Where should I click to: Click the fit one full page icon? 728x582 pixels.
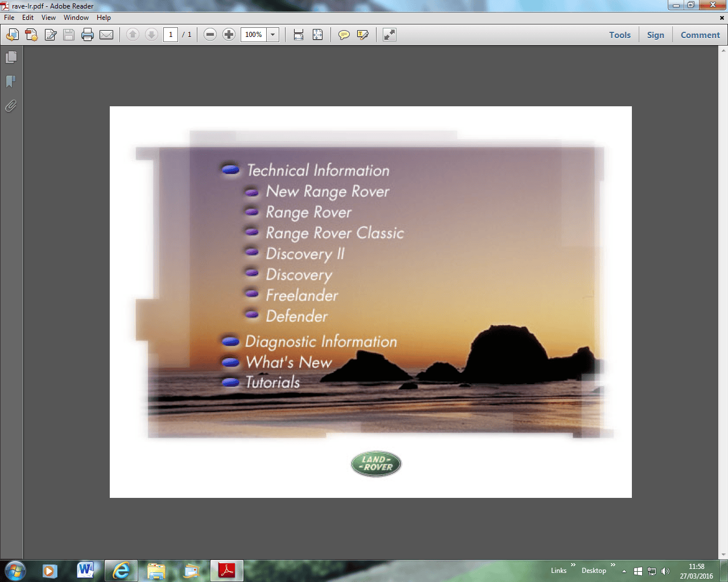pyautogui.click(x=317, y=35)
